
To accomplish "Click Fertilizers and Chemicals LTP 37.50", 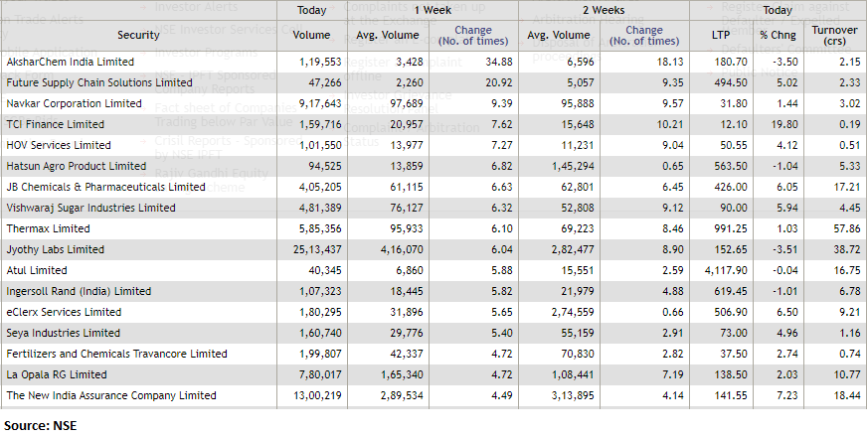I will [736, 354].
